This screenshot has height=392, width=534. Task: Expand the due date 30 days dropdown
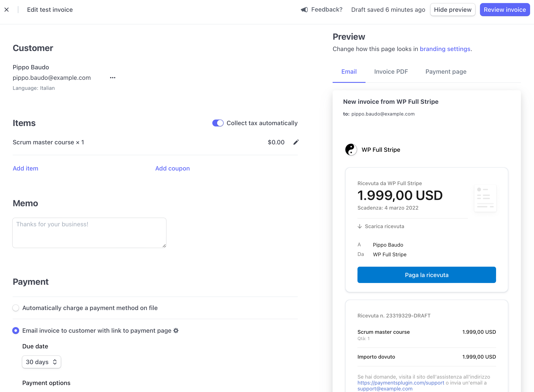click(41, 362)
